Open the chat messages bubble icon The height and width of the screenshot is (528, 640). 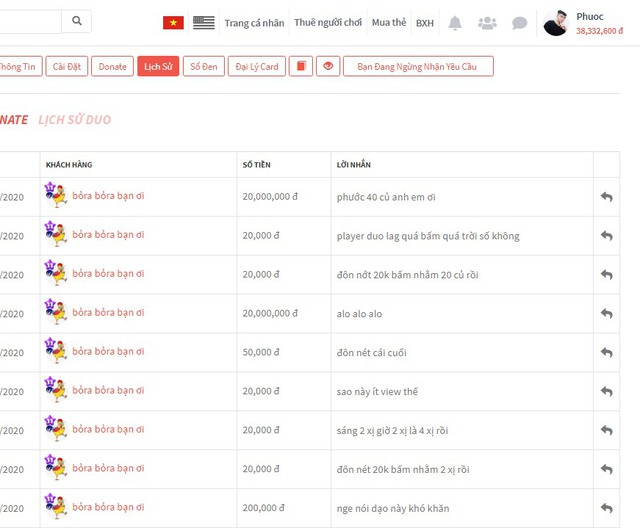pos(519,23)
